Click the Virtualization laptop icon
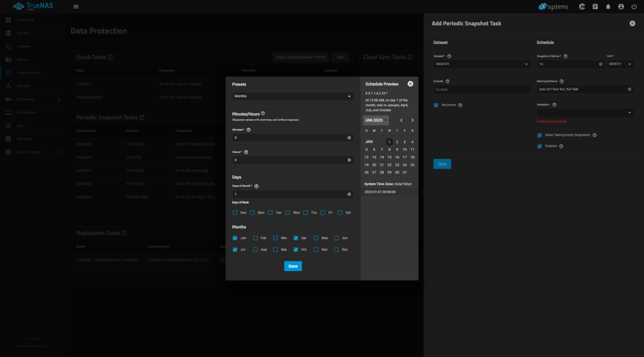644x357 pixels. click(9, 112)
